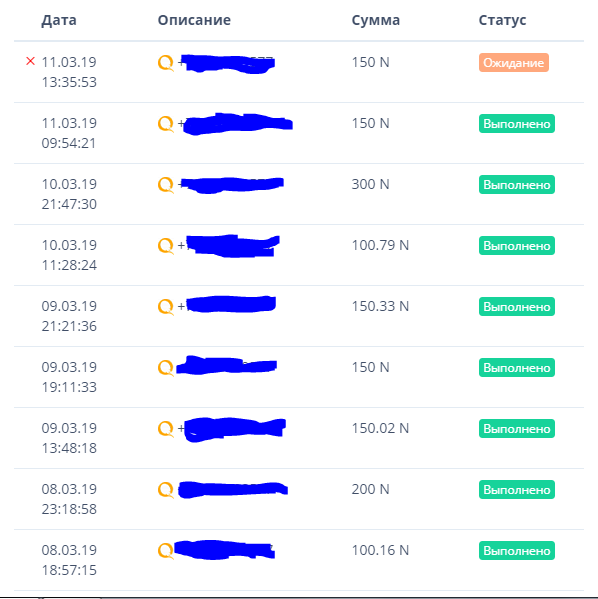Image resolution: width=598 pixels, height=599 pixels.
Task: Select the 100.16 N amount cell
Action: pos(380,550)
